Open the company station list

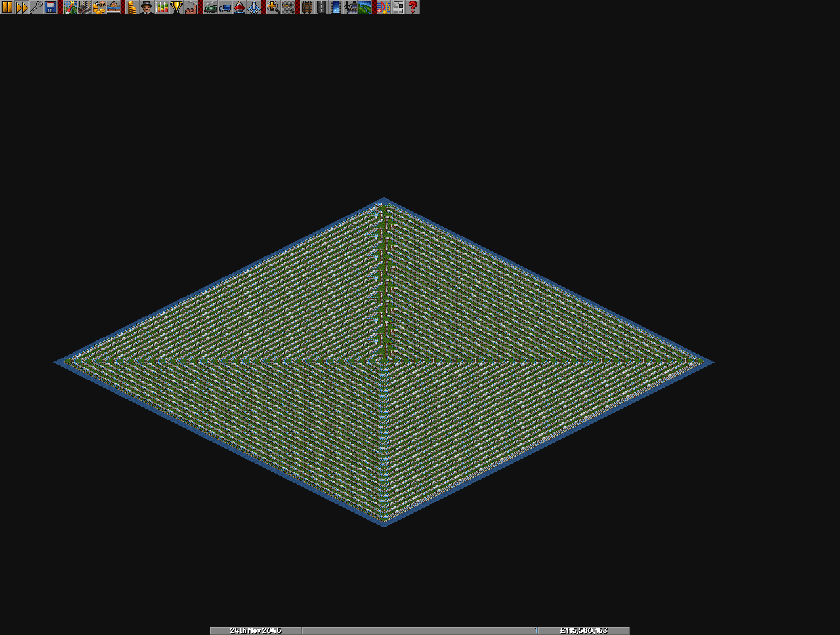114,7
